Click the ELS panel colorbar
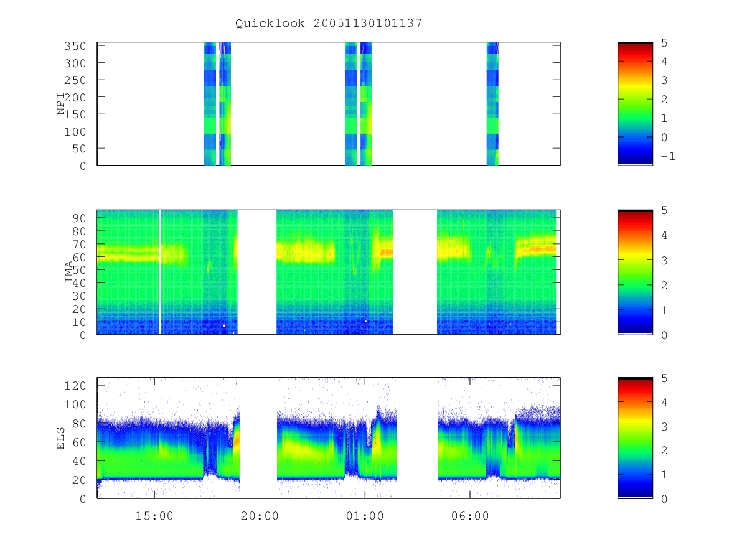Screen dimensions: 747x560 [635, 438]
